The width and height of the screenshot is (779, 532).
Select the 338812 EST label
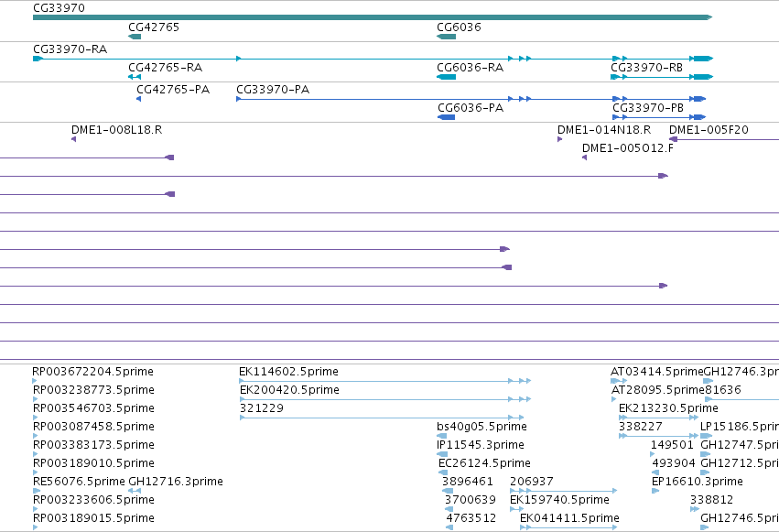click(x=711, y=500)
